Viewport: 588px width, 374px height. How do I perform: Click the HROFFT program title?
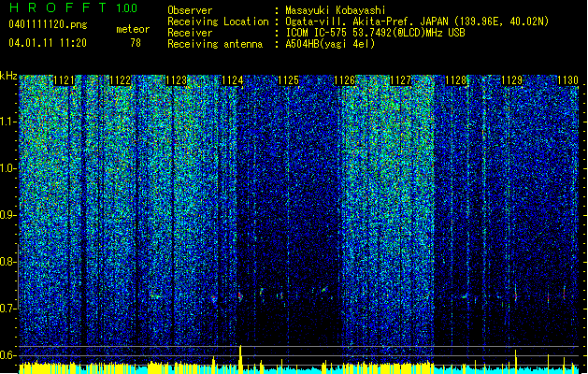(58, 7)
